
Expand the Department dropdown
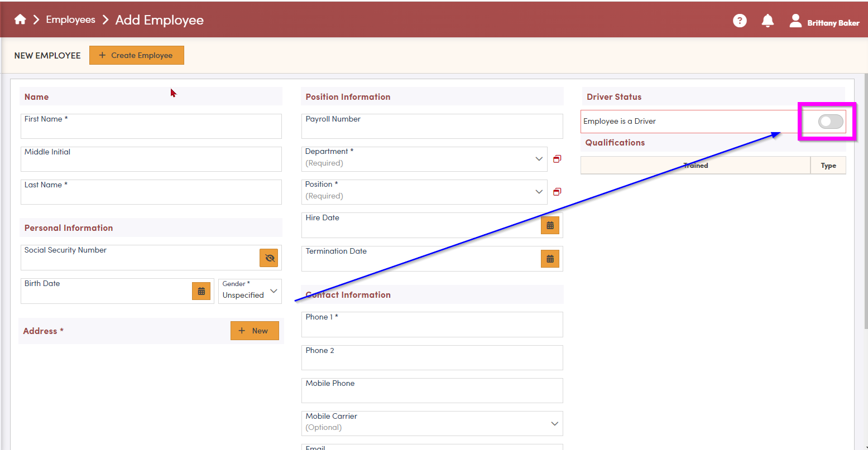[x=539, y=159]
